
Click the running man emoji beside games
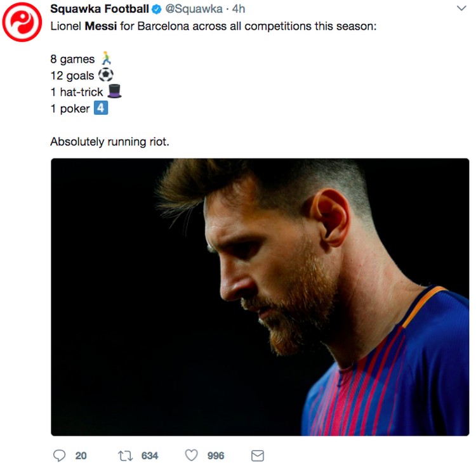click(105, 59)
